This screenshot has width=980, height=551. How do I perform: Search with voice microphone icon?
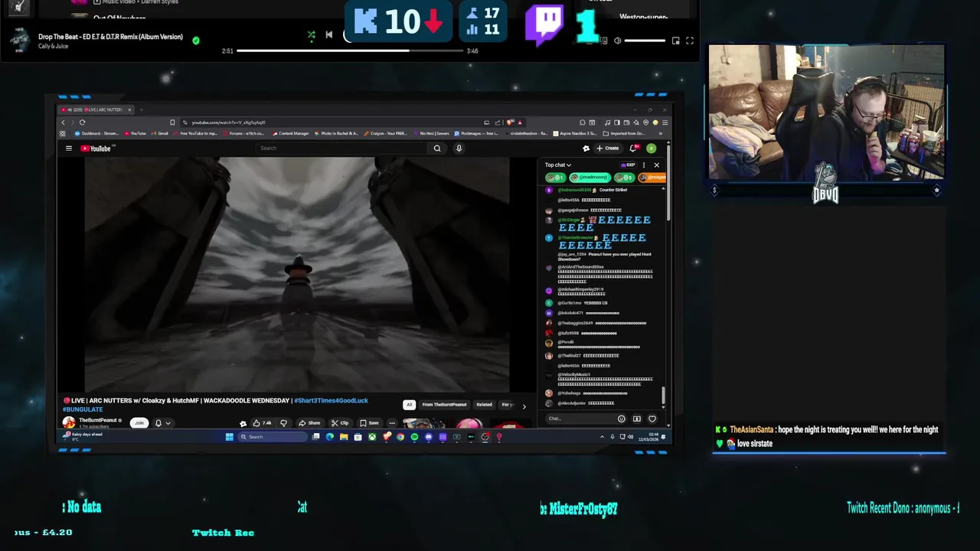[x=459, y=148]
